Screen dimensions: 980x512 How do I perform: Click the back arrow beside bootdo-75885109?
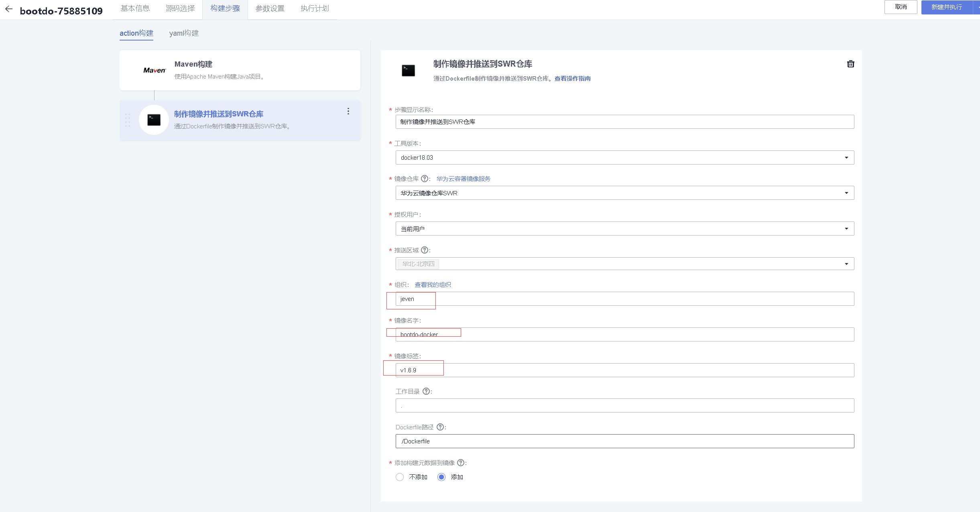pos(8,9)
